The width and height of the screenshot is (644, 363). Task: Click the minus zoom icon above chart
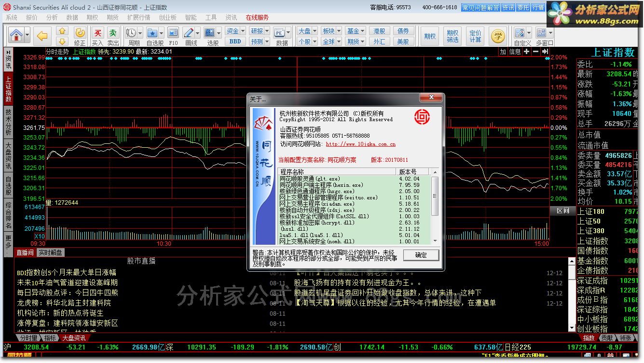536,51
